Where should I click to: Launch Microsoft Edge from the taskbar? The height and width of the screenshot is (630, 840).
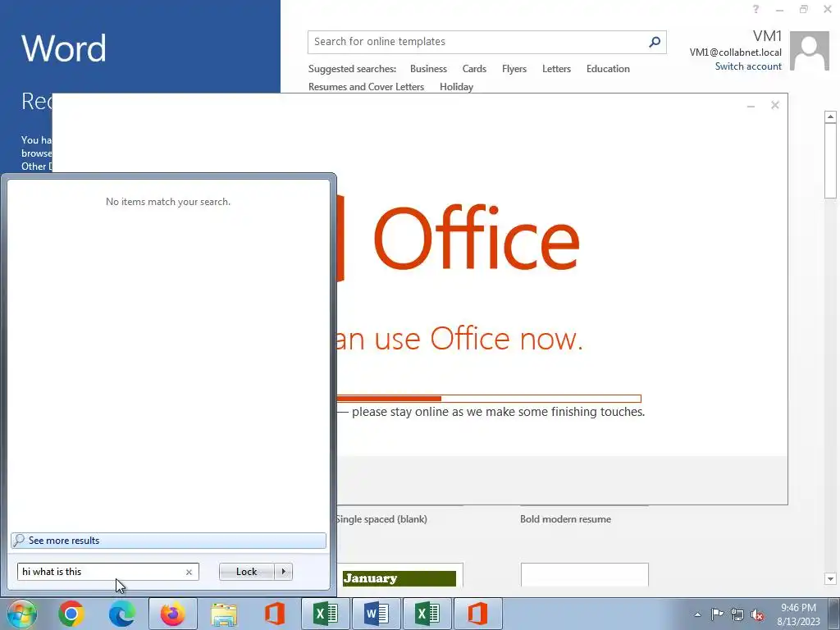point(121,614)
